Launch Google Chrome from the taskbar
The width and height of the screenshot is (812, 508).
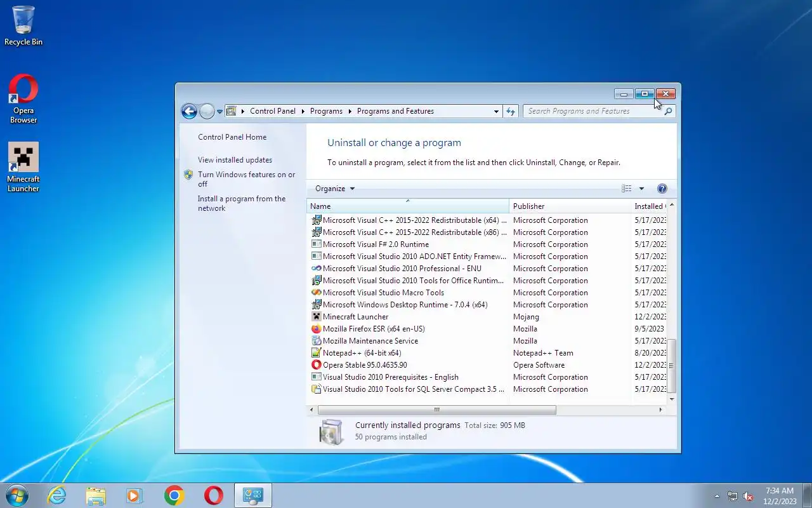point(174,495)
